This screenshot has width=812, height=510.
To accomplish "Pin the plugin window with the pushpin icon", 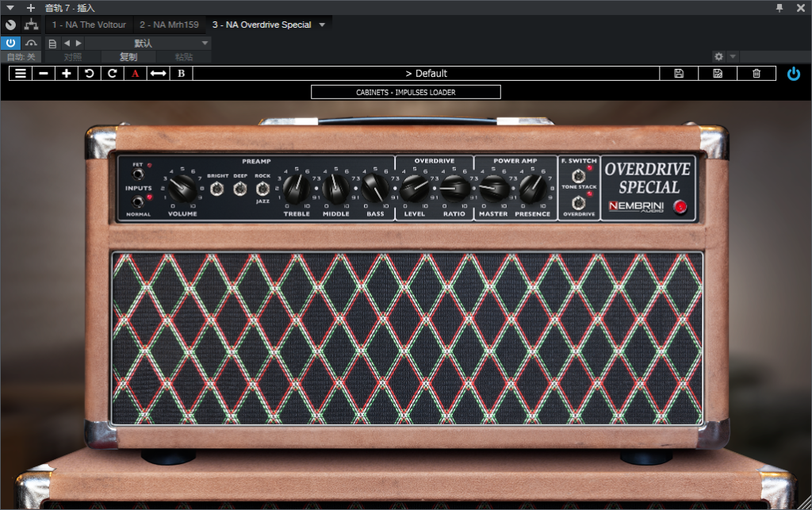I will tap(779, 8).
